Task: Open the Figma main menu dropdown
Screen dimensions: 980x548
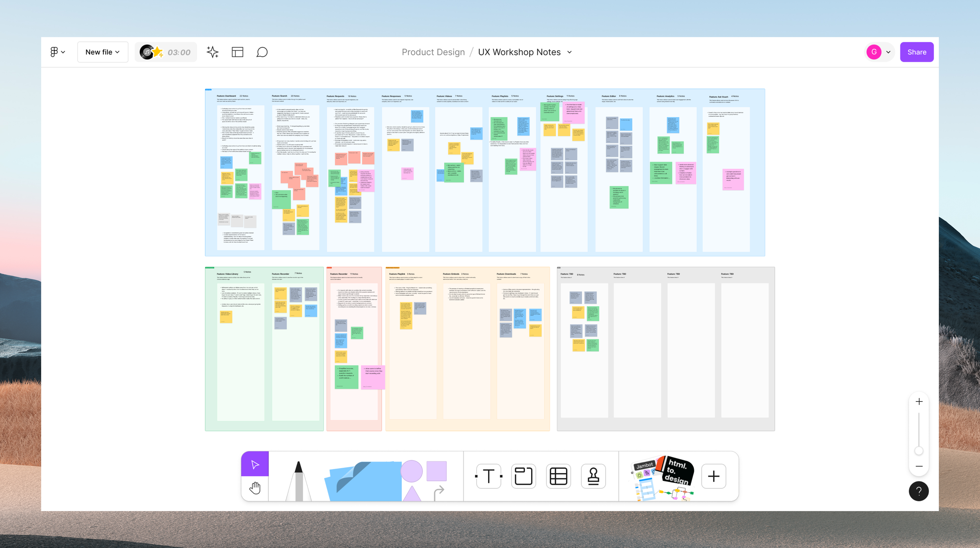Action: click(x=58, y=52)
